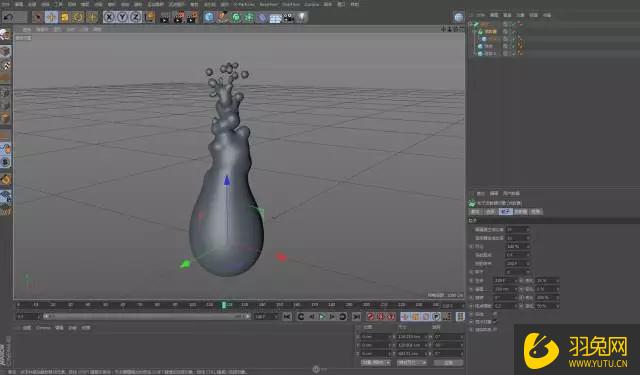Toggle the Z axis lock
Viewport: 640px width, 375px height.
[135, 17]
